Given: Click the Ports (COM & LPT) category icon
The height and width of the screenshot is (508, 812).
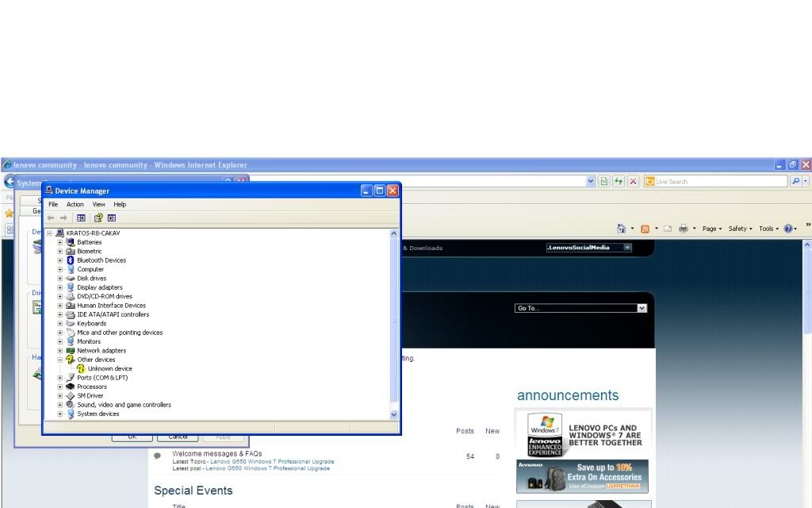Looking at the screenshot, I should click(71, 377).
